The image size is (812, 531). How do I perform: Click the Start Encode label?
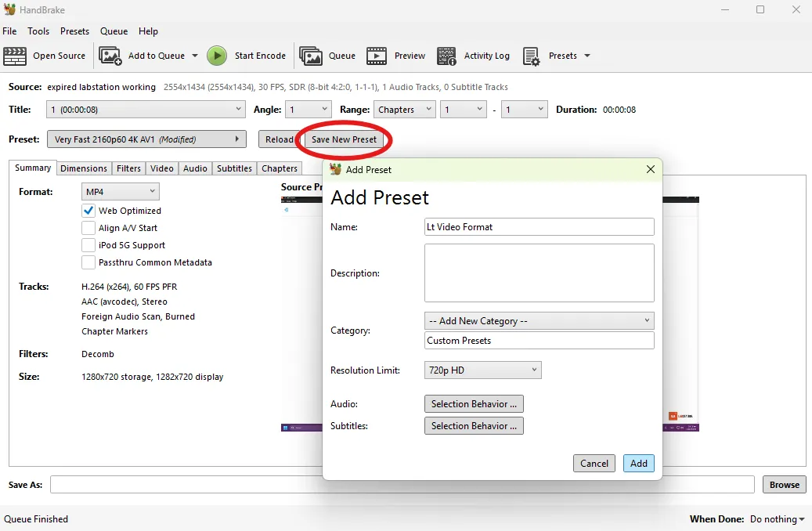(260, 56)
